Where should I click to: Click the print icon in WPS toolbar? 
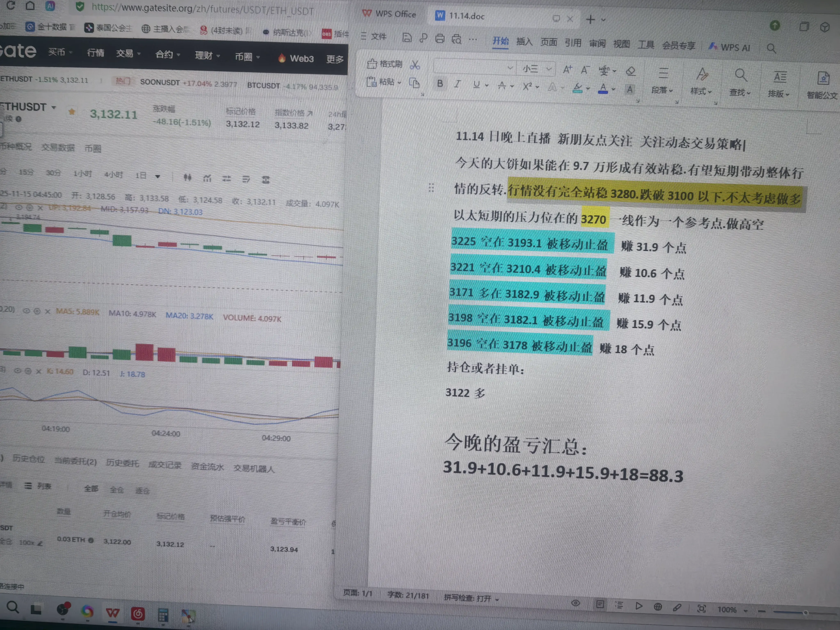pyautogui.click(x=440, y=38)
